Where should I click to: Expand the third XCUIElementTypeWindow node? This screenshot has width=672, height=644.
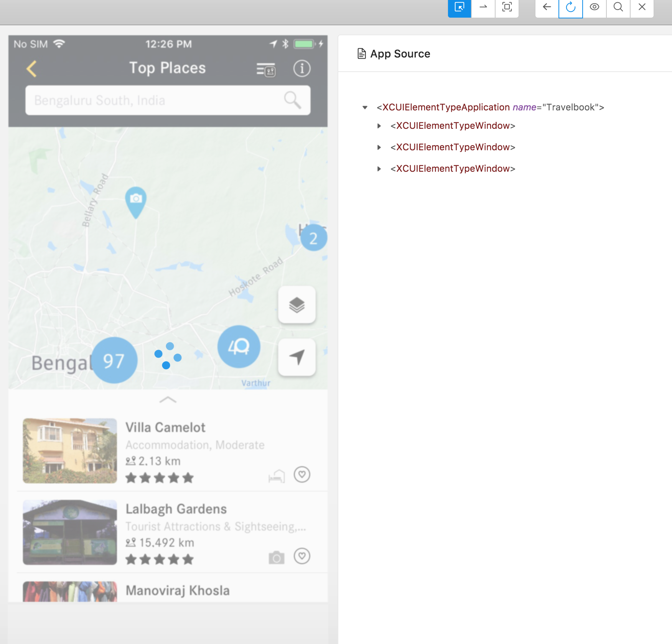coord(379,169)
